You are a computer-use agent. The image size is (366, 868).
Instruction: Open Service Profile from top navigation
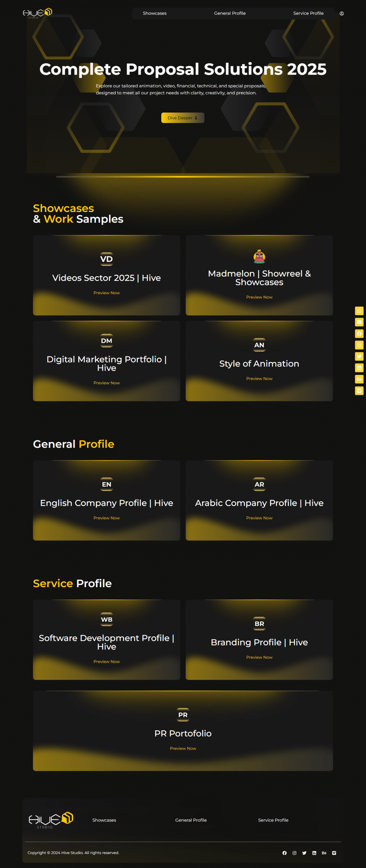(x=308, y=13)
